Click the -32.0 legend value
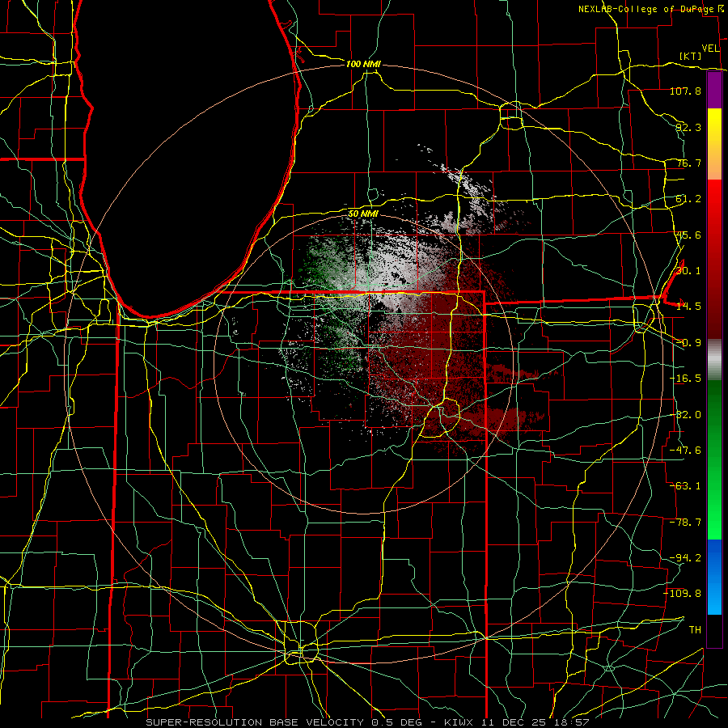This screenshot has height=728, width=728. coord(685,415)
